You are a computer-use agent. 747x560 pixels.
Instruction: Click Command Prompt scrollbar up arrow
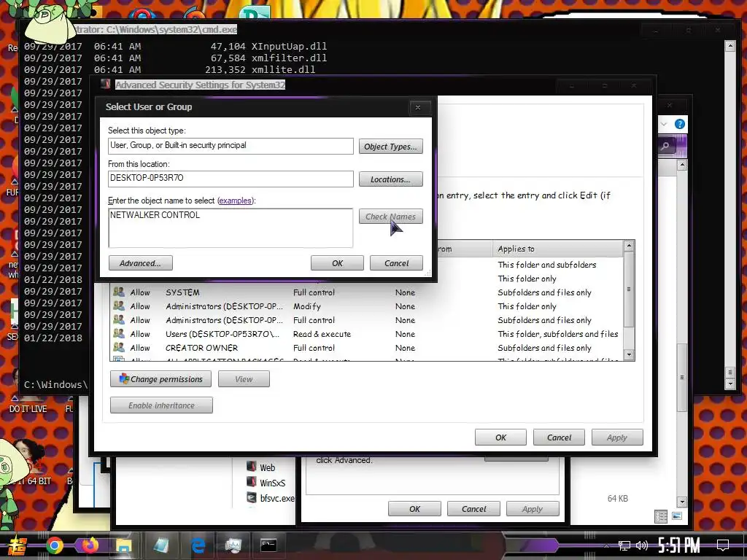click(729, 46)
